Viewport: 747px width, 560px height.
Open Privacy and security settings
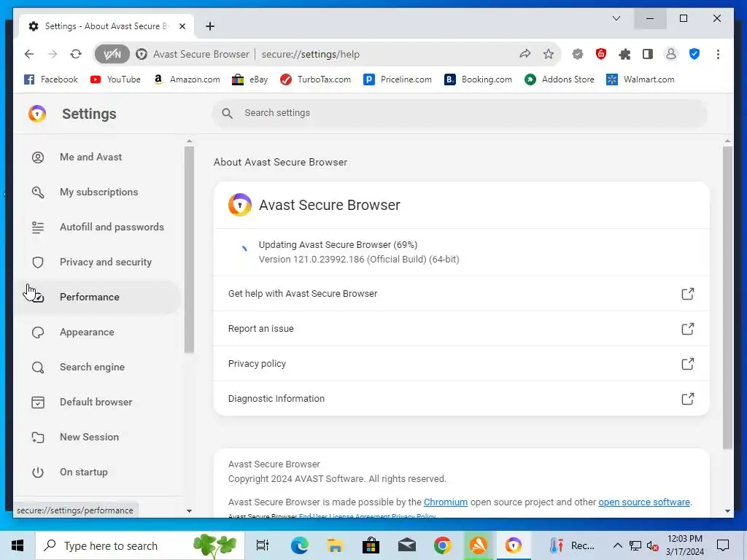tap(98, 262)
